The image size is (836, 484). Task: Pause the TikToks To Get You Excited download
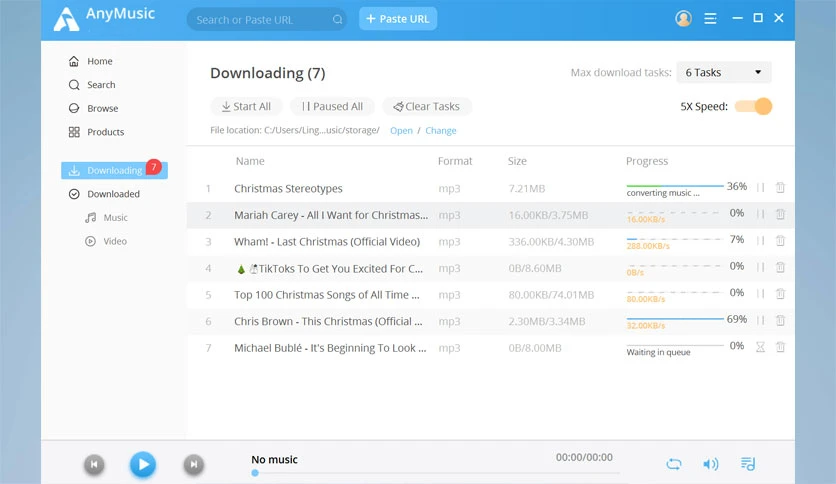point(761,267)
